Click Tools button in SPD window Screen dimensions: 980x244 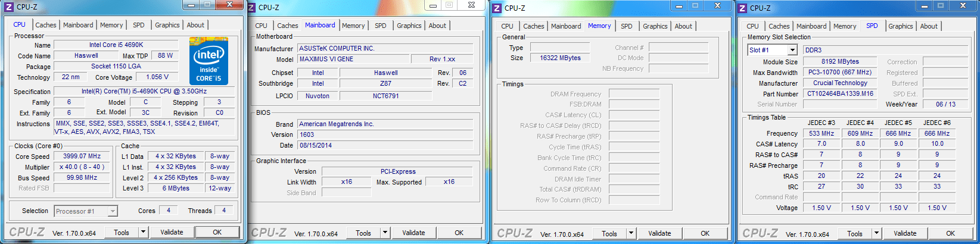coord(855,233)
